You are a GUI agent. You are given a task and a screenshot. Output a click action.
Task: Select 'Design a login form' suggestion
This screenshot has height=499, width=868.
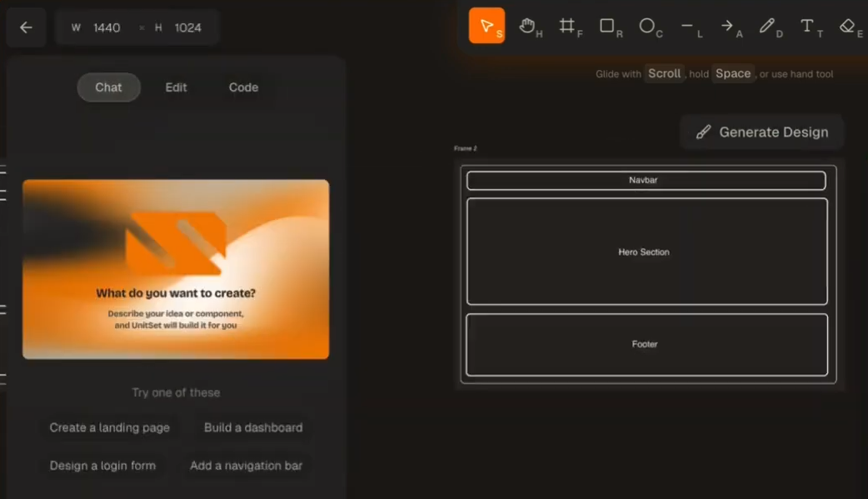[102, 466]
